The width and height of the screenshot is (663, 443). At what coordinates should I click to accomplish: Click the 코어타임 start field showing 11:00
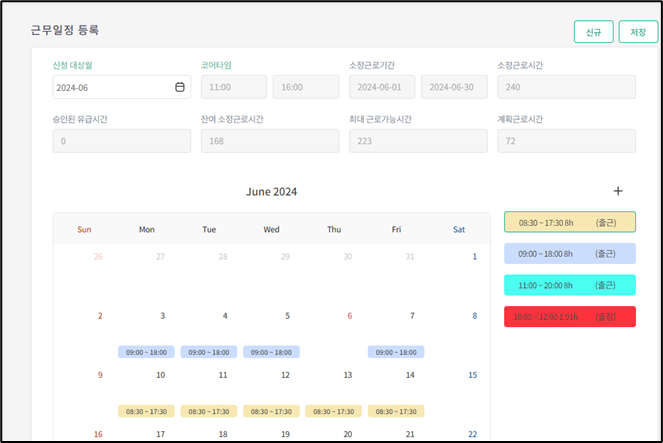[x=233, y=88]
